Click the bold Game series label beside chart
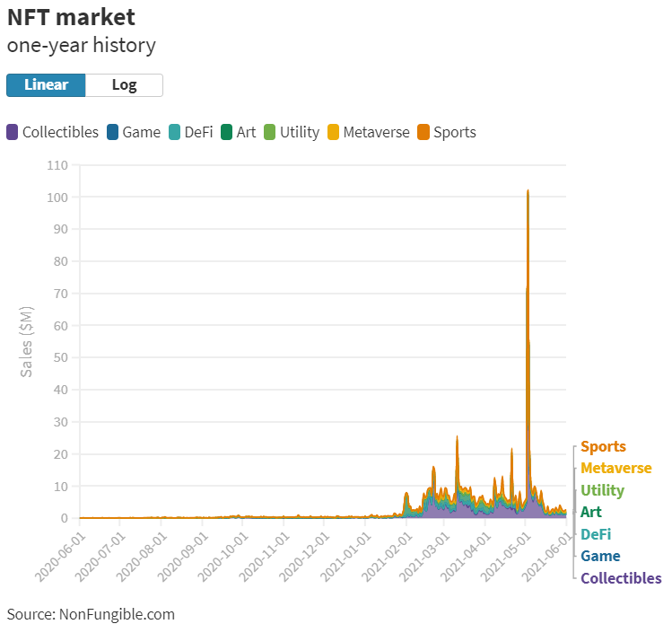672x624 pixels. [600, 557]
